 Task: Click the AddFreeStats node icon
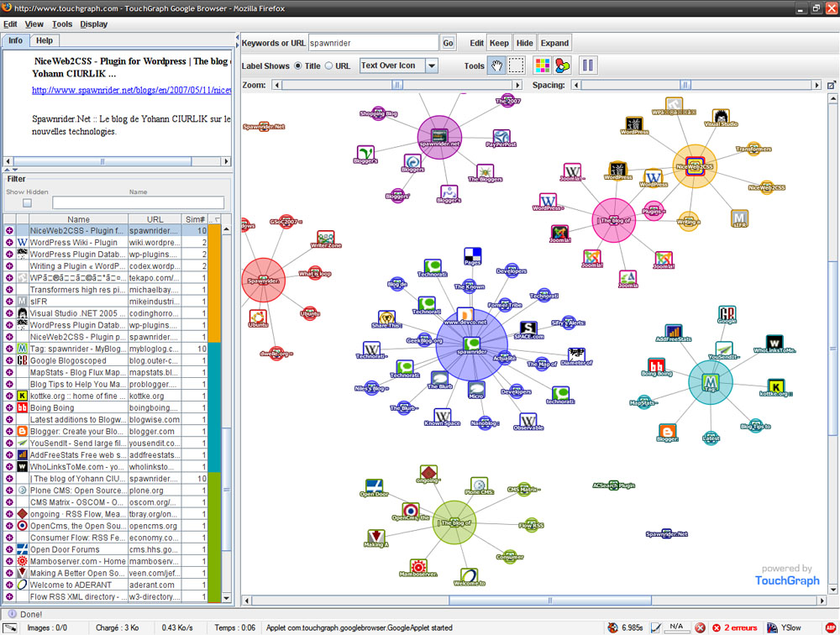pyautogui.click(x=674, y=333)
